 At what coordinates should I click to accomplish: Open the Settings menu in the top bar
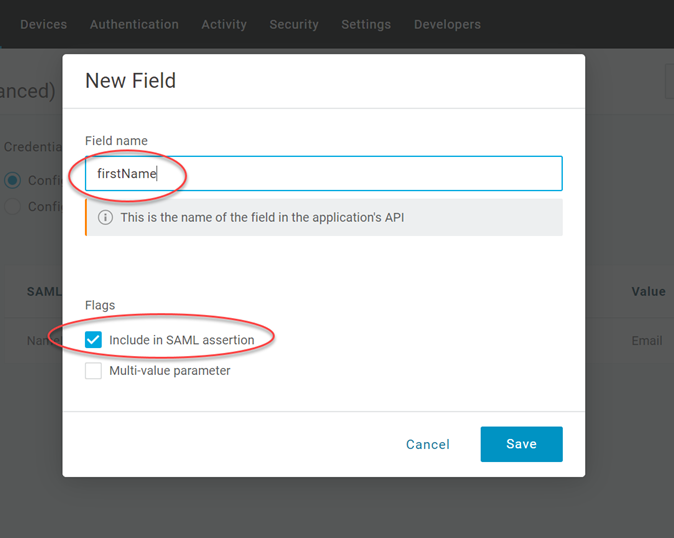[366, 24]
